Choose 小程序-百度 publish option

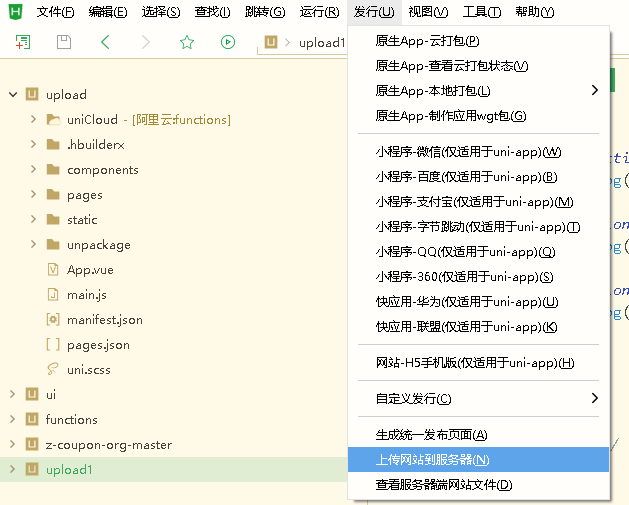[x=478, y=177]
